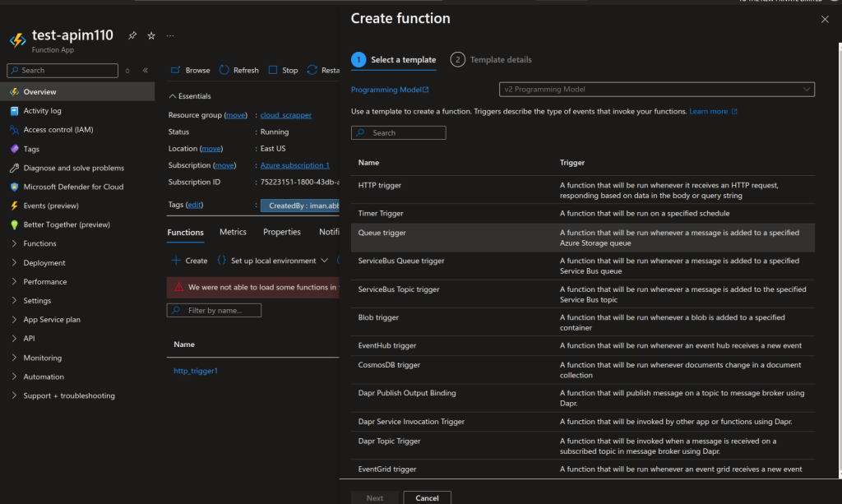The height and width of the screenshot is (504, 842).
Task: Open Access control (IAM) icon
Action: (15, 129)
